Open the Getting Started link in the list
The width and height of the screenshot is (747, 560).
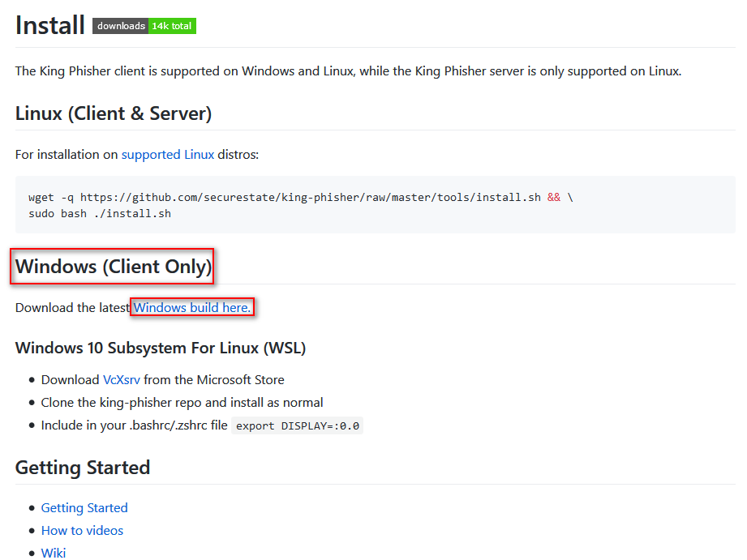84,508
